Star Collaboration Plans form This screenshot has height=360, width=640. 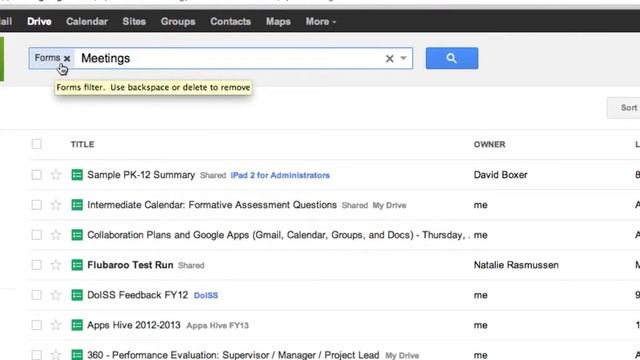[x=56, y=235]
